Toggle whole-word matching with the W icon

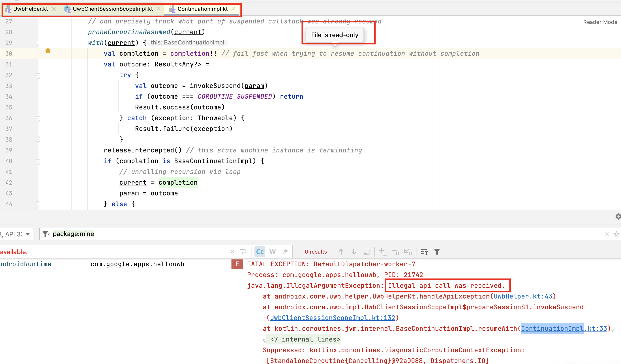click(272, 252)
